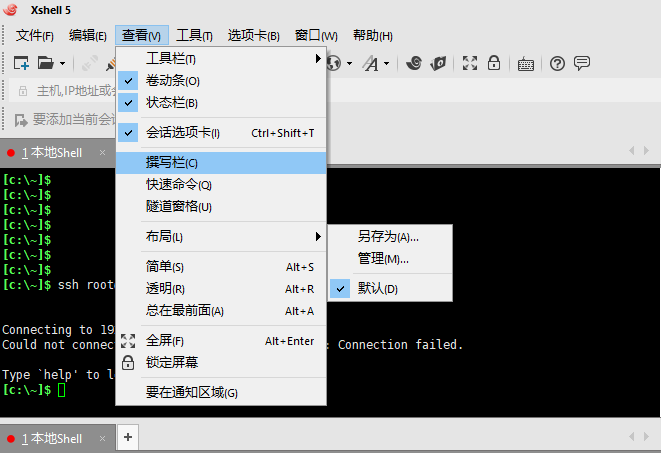The image size is (661, 453).
Task: Open dropdown arrow next to globe icon
Action: coord(349,64)
